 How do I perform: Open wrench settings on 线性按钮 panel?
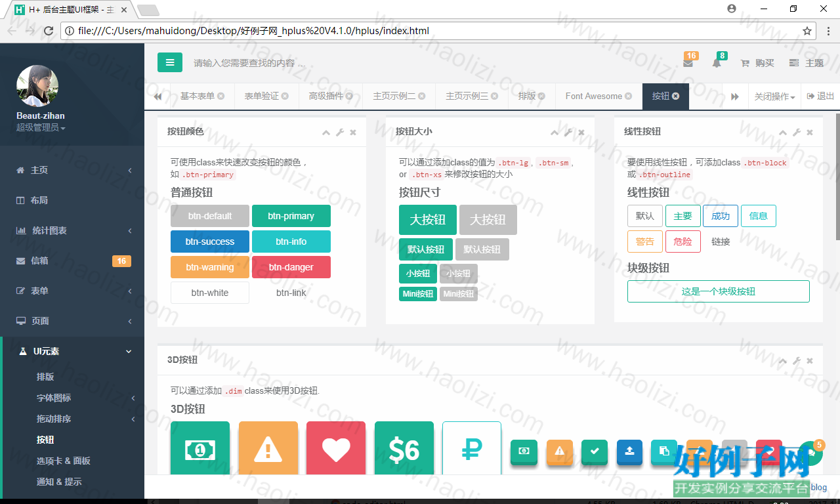point(797,132)
